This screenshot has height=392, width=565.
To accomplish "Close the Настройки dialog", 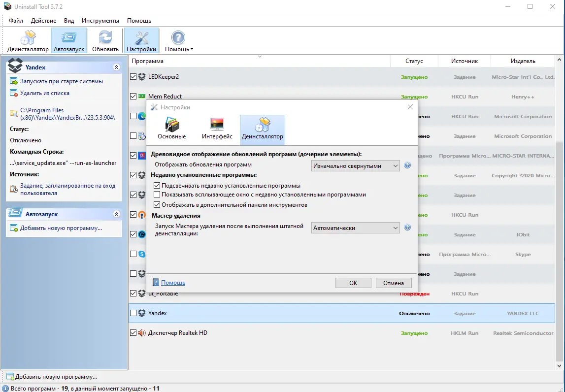I will [410, 107].
